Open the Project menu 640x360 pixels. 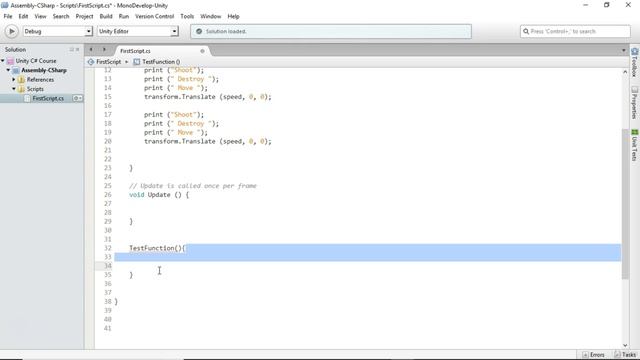click(x=84, y=16)
